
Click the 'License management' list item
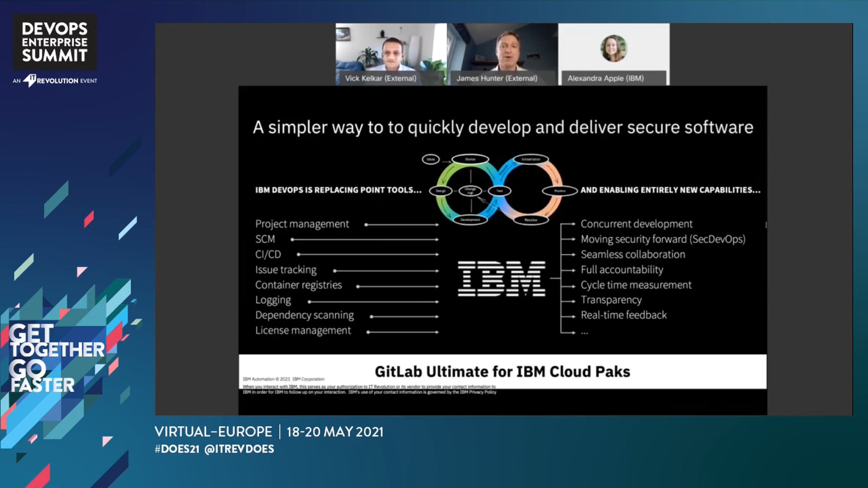[303, 331]
